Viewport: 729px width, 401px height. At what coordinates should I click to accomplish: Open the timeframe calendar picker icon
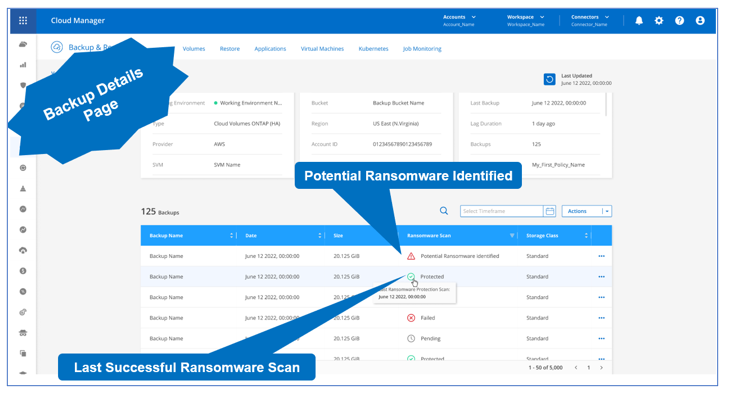tap(549, 211)
